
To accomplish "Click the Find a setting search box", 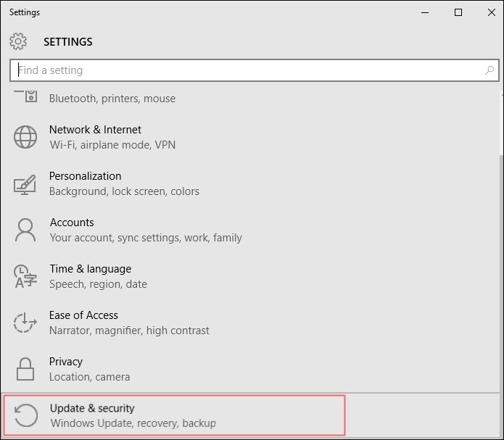I will coord(247,70).
